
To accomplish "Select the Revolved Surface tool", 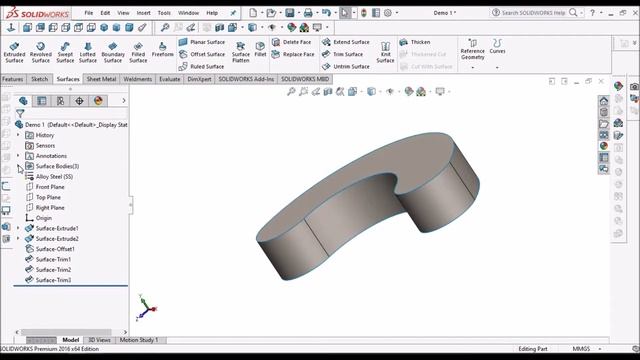I will pyautogui.click(x=40, y=52).
